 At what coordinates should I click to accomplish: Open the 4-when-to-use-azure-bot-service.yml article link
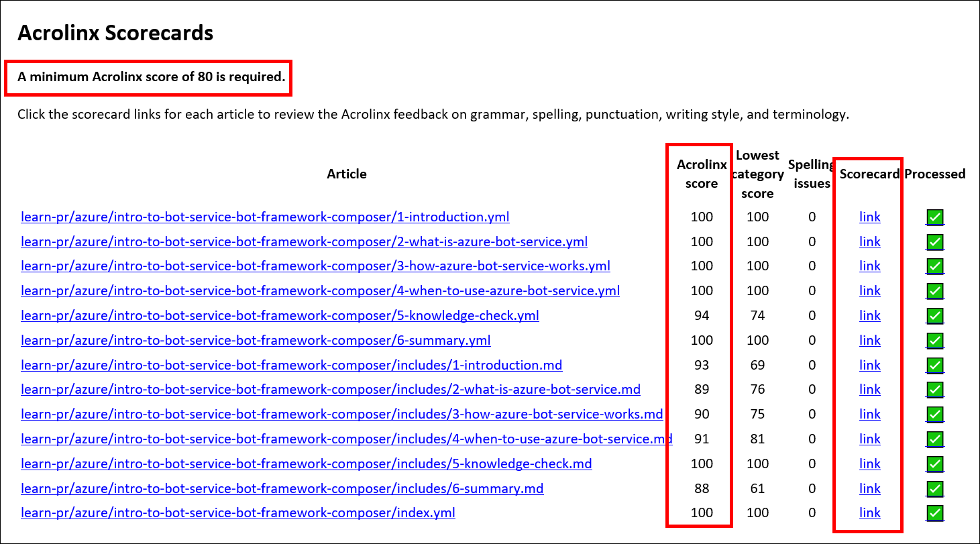(320, 290)
